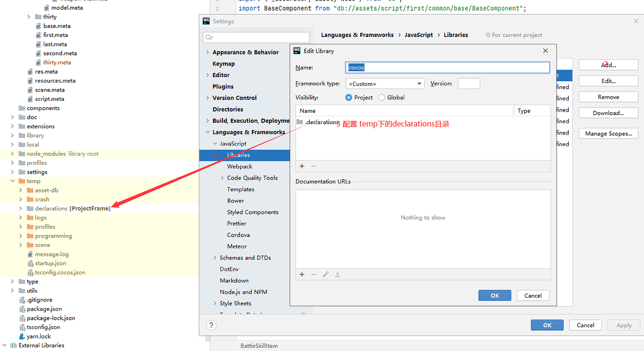Select Webpack in the Settings sidebar
The width and height of the screenshot is (644, 351).
click(239, 166)
